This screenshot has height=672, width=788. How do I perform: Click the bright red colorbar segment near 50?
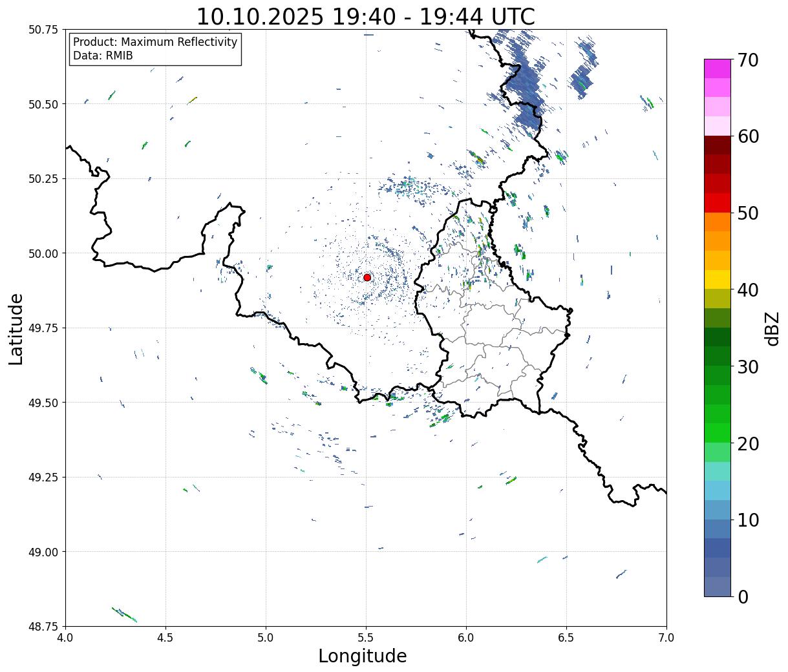718,203
